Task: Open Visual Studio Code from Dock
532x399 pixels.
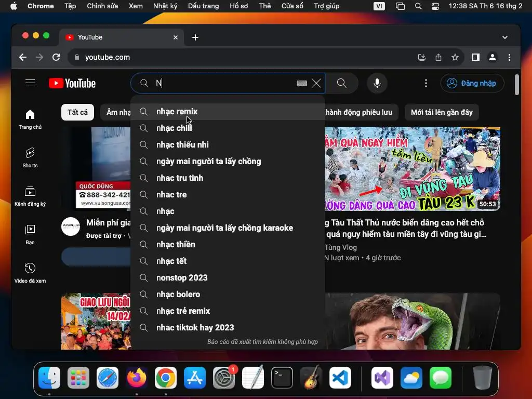Action: pyautogui.click(x=340, y=378)
